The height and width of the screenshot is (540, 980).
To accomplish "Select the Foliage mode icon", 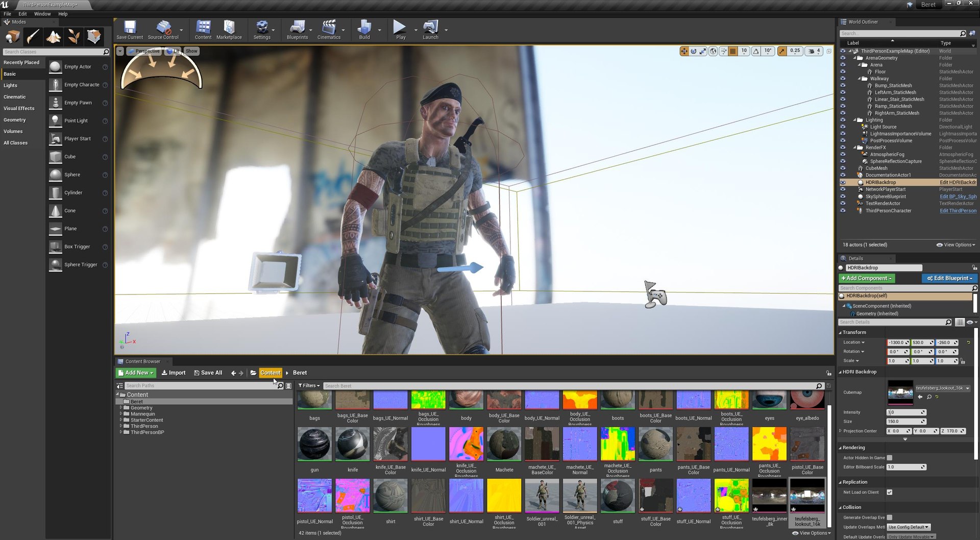I will click(74, 37).
